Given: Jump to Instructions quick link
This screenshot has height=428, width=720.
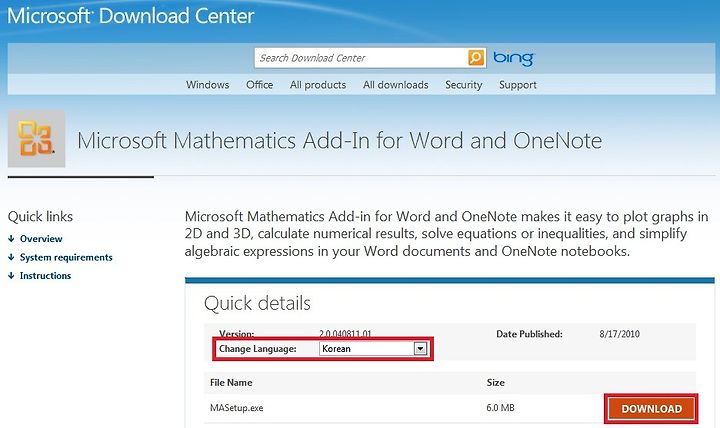Looking at the screenshot, I should tap(45, 276).
